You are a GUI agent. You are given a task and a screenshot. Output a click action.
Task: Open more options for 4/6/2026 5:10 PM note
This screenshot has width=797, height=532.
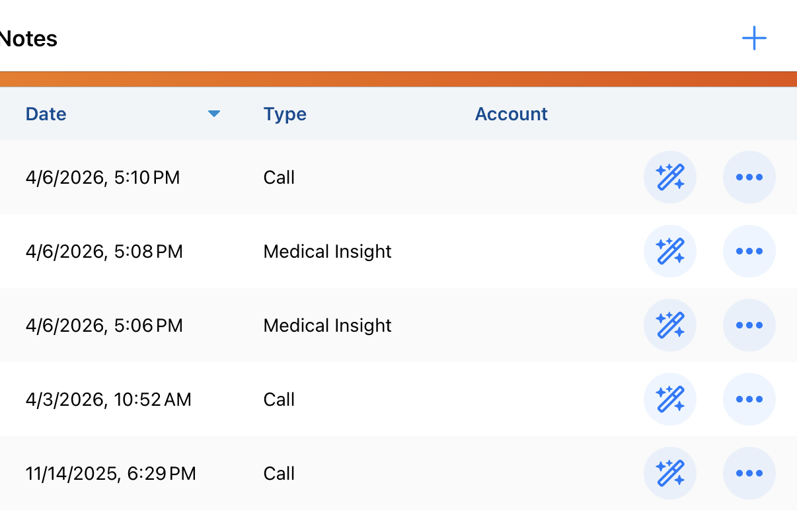coord(749,177)
